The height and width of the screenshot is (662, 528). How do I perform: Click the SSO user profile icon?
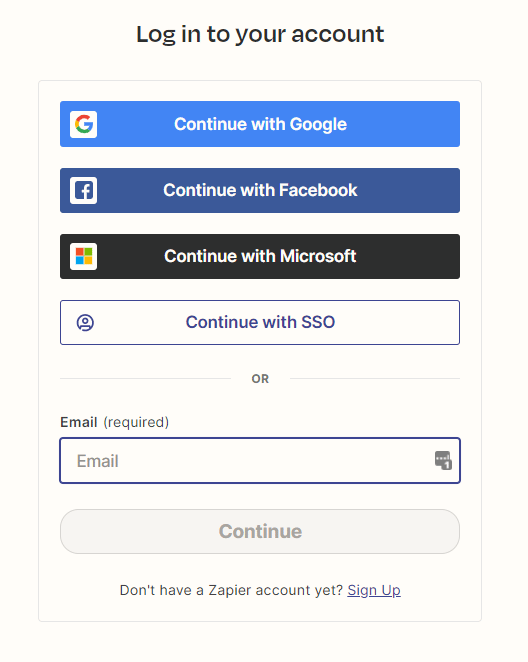[x=85, y=323]
